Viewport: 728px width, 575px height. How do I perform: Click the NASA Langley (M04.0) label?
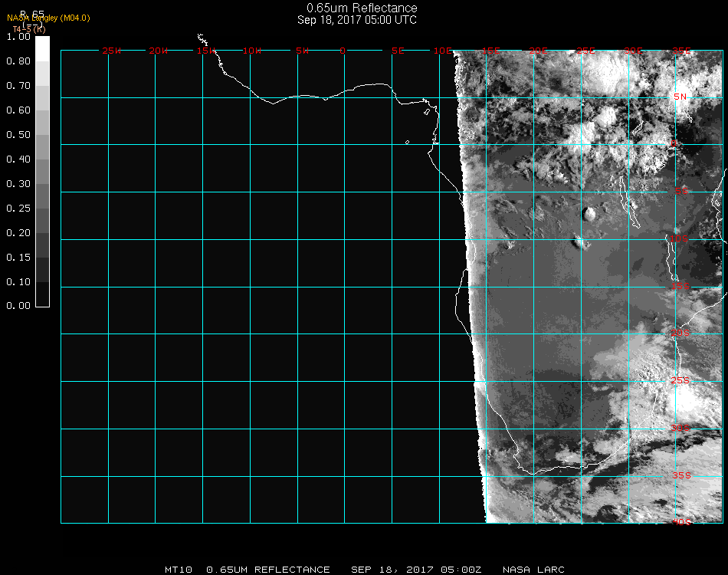48,18
